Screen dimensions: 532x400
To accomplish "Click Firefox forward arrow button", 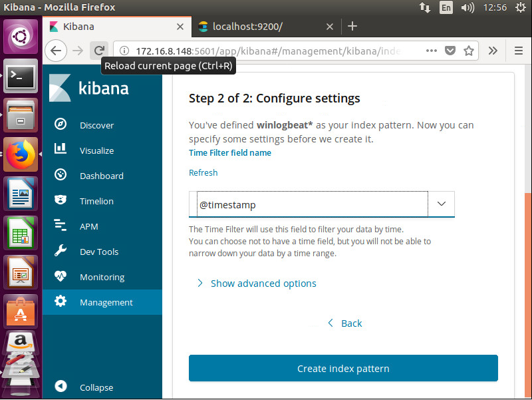I will point(78,51).
